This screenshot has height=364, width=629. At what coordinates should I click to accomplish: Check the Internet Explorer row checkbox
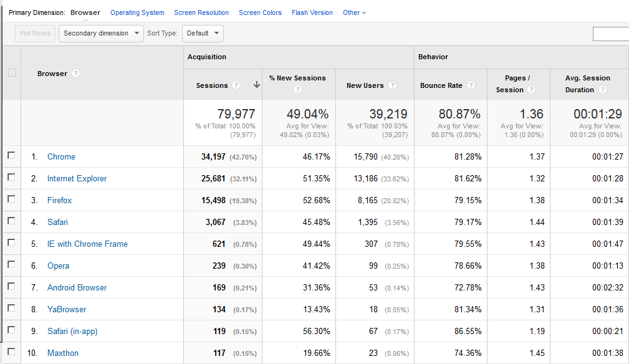coord(11,177)
